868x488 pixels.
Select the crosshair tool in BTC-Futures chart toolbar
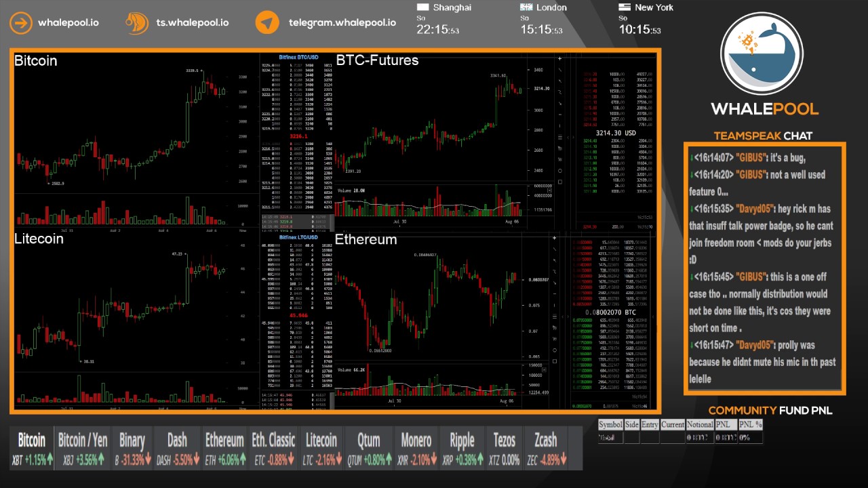(560, 59)
